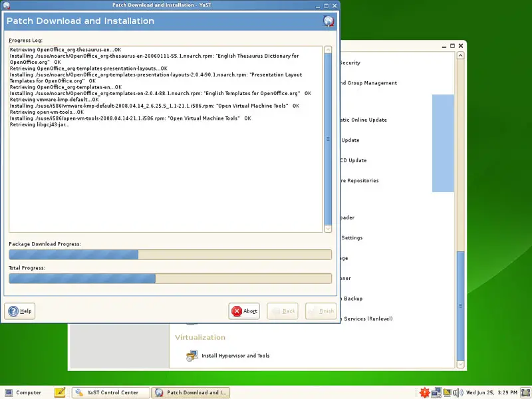The image size is (532, 399).
Task: Launch the yellow notes applet in the panel
Action: (60, 392)
